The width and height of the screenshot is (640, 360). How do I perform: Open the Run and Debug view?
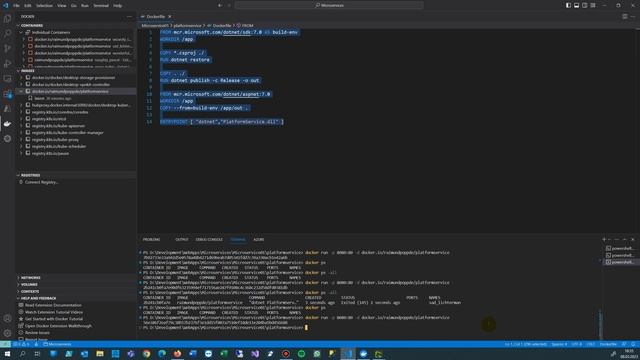pos(7,64)
